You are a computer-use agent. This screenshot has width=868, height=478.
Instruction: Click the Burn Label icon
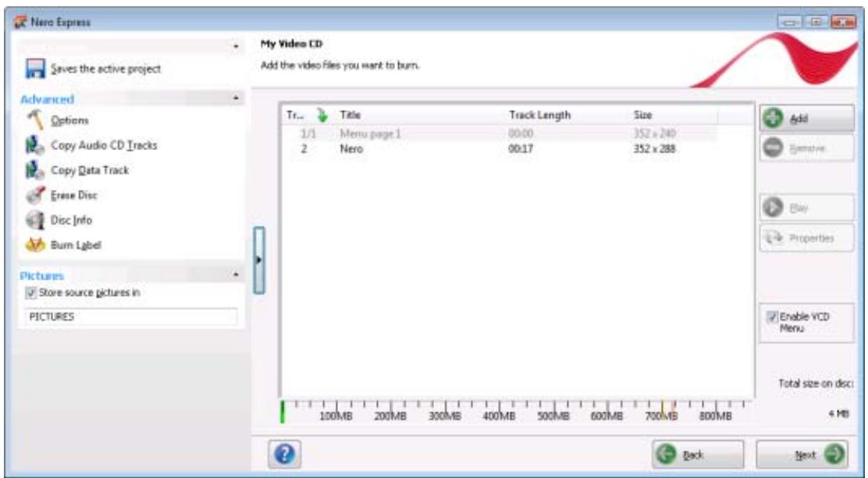click(x=35, y=244)
